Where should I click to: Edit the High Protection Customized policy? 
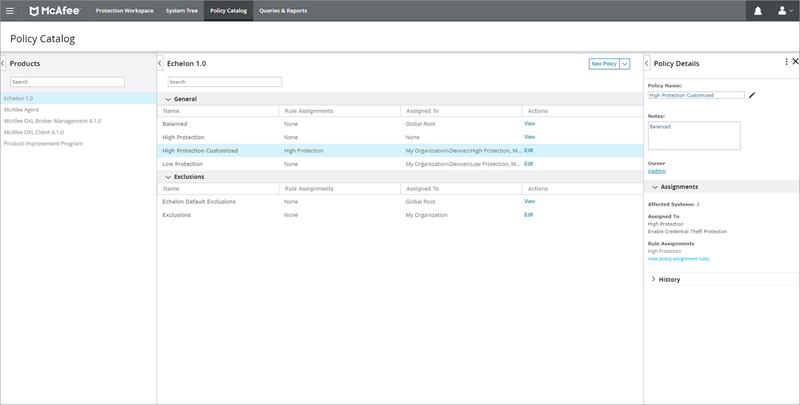click(x=529, y=150)
